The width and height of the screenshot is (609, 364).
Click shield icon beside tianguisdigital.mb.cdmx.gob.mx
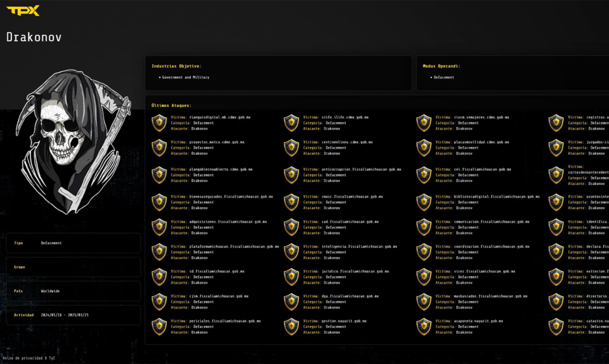click(159, 123)
